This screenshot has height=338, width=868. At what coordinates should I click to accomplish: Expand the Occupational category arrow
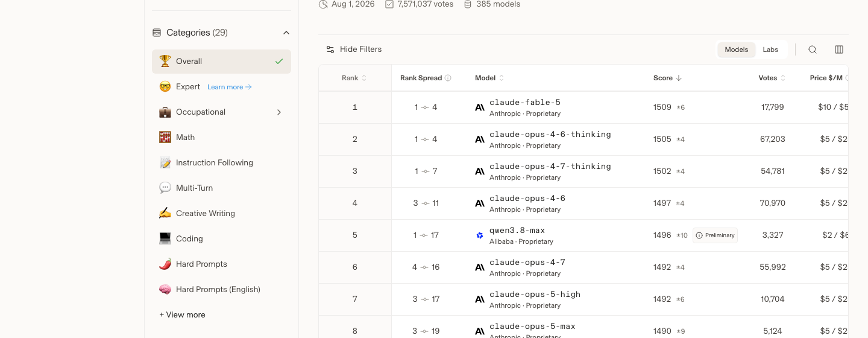(x=279, y=112)
